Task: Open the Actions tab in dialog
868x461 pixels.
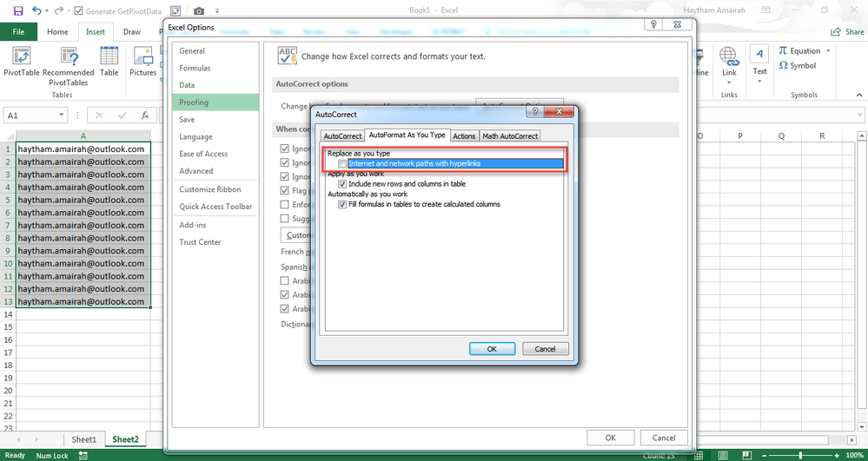Action: (x=464, y=136)
